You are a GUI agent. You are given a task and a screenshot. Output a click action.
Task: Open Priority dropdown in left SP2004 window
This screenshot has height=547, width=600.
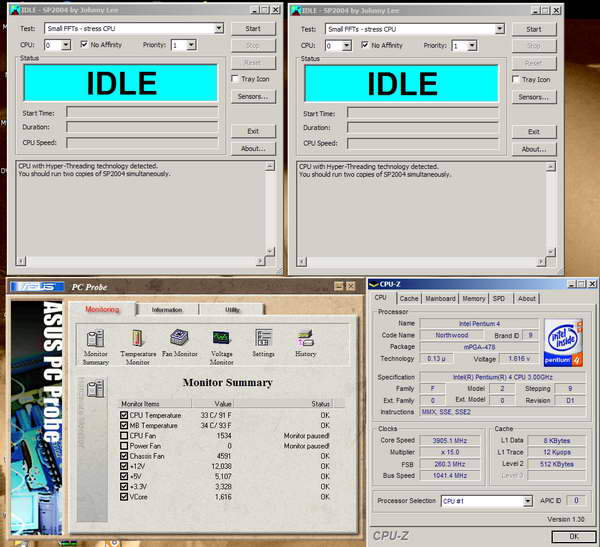[x=191, y=45]
